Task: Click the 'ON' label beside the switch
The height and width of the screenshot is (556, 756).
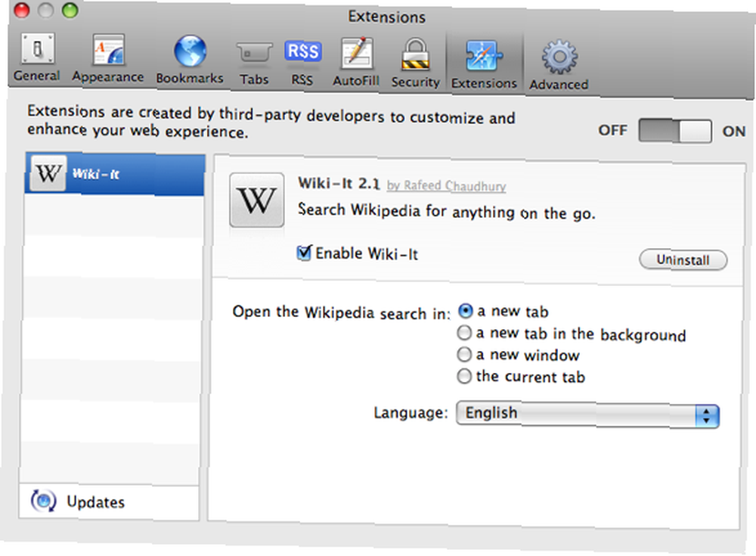Action: tap(734, 132)
